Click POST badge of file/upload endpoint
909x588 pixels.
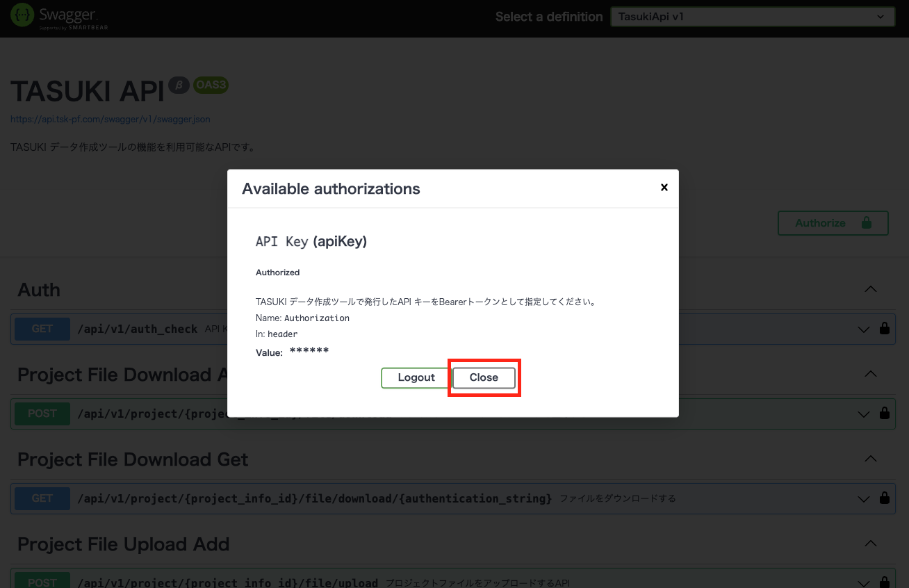point(42,581)
